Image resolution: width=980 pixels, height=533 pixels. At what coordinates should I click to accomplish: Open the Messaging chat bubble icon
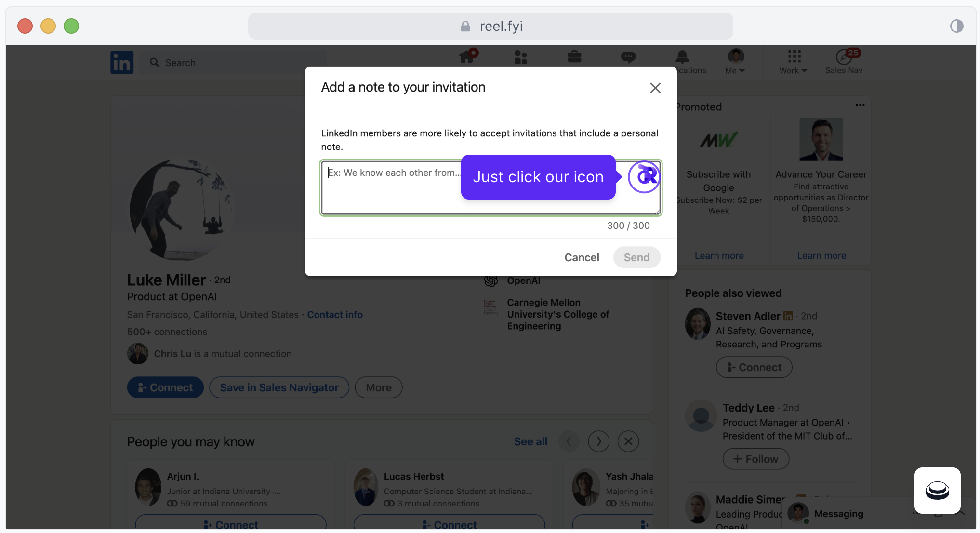(628, 57)
